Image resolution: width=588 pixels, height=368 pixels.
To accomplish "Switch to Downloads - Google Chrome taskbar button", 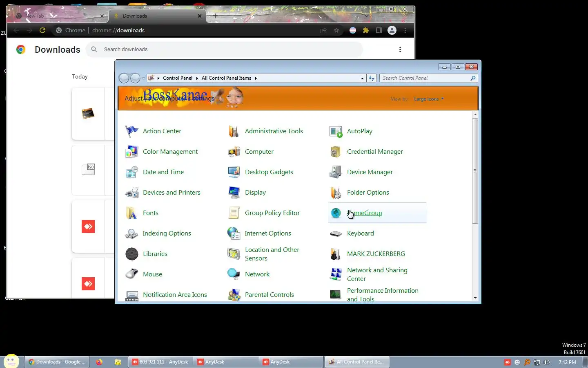I will click(x=57, y=362).
